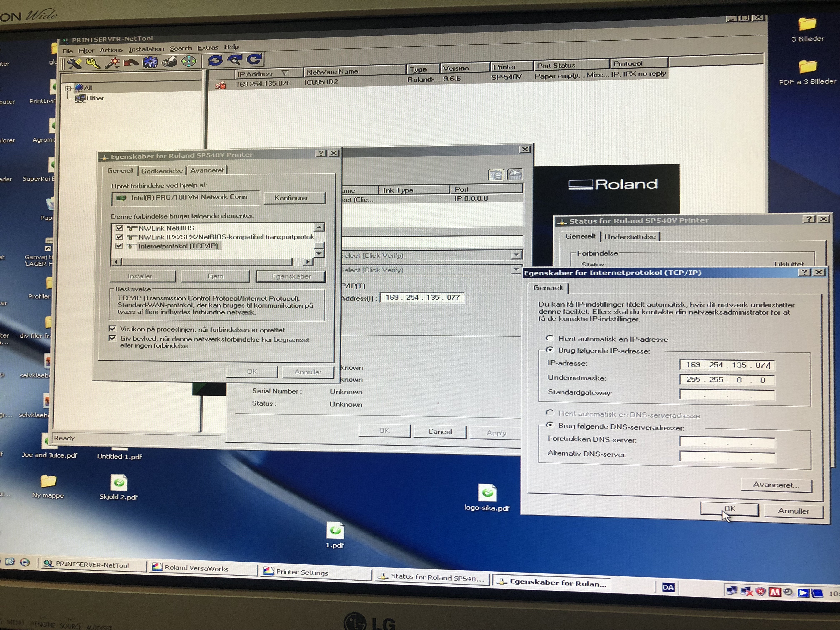Switch to the Godkendelse tab
840x630 pixels.
(x=162, y=171)
